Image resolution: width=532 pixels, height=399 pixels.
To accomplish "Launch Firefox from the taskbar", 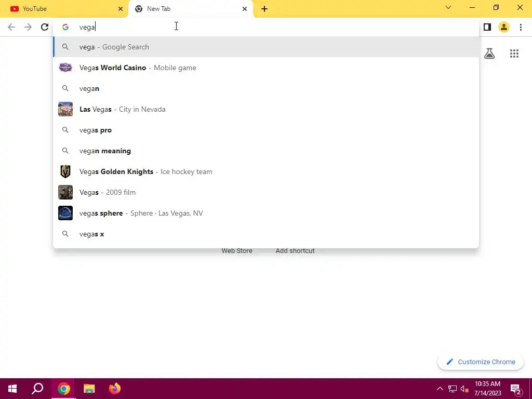I will (115, 389).
